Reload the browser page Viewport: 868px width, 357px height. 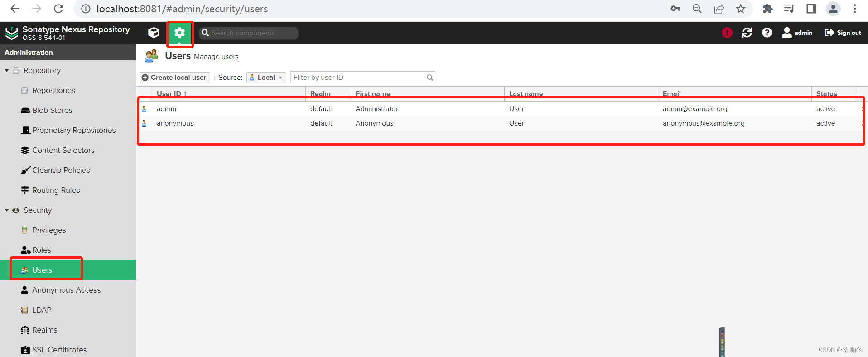(58, 9)
